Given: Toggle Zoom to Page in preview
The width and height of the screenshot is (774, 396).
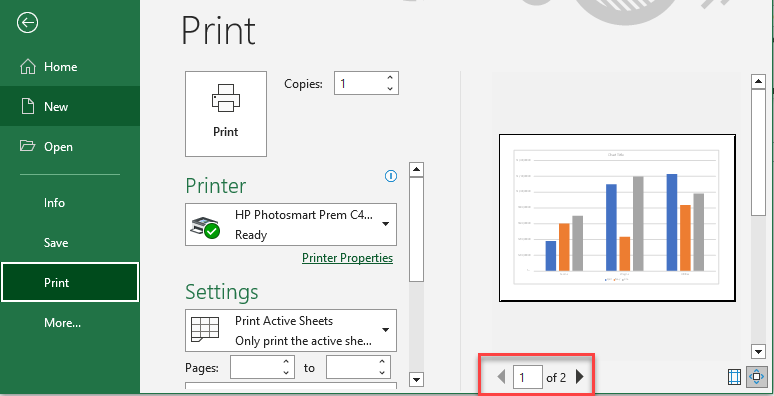Looking at the screenshot, I should (757, 377).
